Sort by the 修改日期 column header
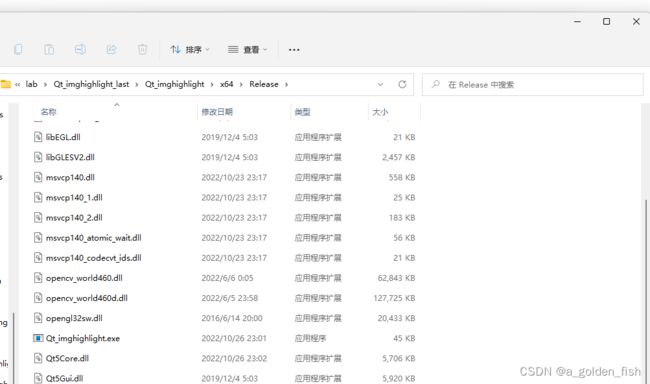650x384 pixels. (x=217, y=112)
